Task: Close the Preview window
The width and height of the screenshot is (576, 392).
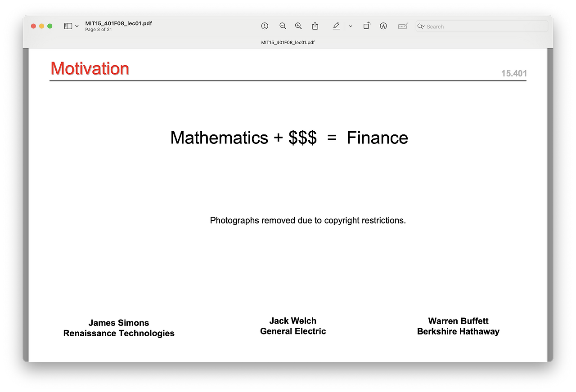Action: 33,26
